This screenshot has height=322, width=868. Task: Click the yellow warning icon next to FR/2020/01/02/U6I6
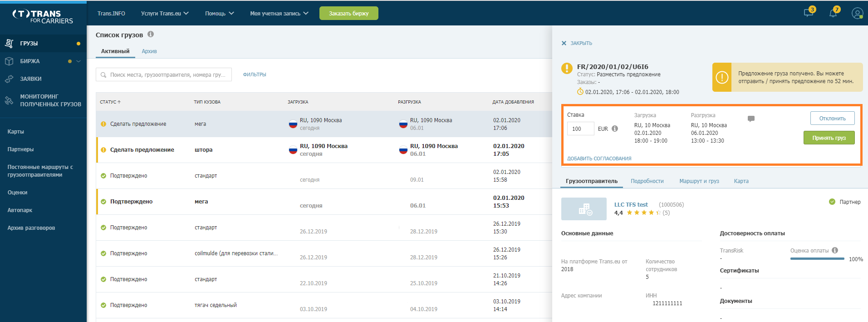[x=567, y=68]
